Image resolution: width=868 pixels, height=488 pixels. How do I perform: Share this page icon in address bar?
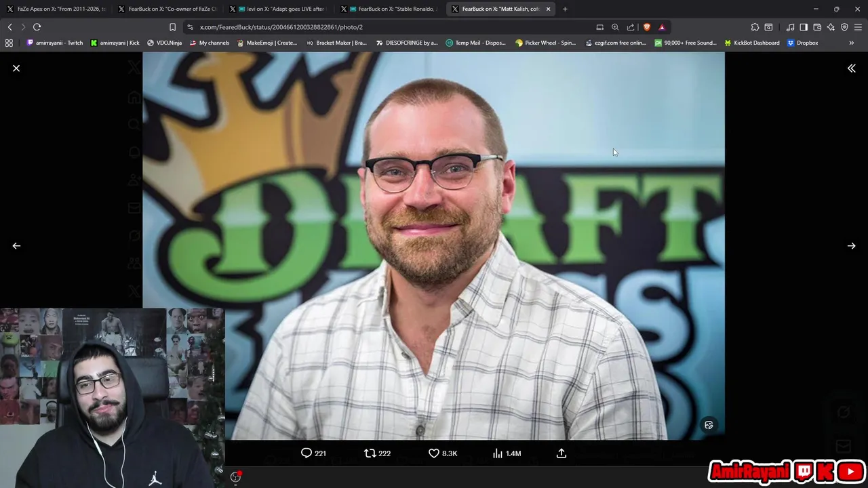point(631,27)
